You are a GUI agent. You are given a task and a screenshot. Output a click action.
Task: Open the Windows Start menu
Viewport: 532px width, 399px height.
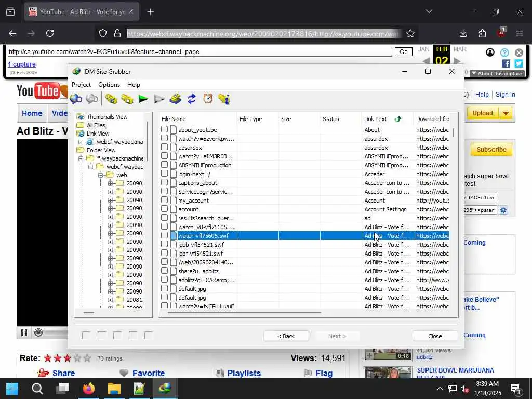click(12, 389)
